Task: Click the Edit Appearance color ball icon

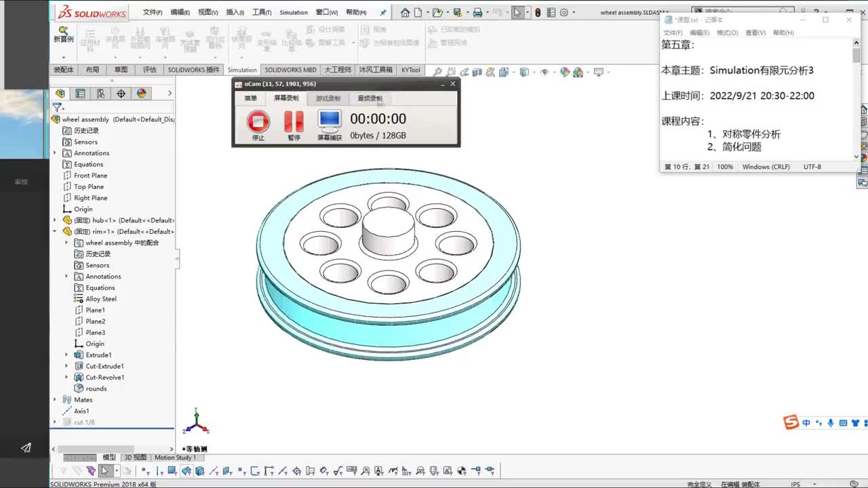Action: (565, 72)
